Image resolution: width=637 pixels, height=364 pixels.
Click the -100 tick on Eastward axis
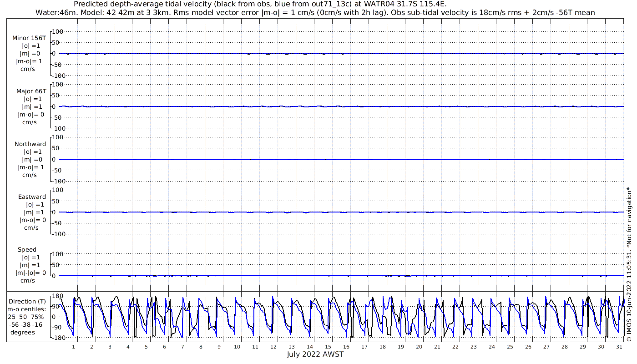tap(57, 234)
